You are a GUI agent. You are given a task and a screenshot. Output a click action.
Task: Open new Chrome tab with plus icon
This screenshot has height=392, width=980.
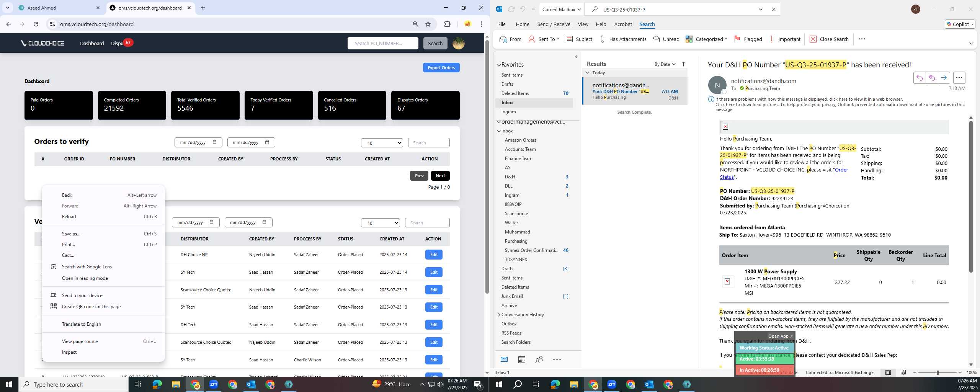203,8
